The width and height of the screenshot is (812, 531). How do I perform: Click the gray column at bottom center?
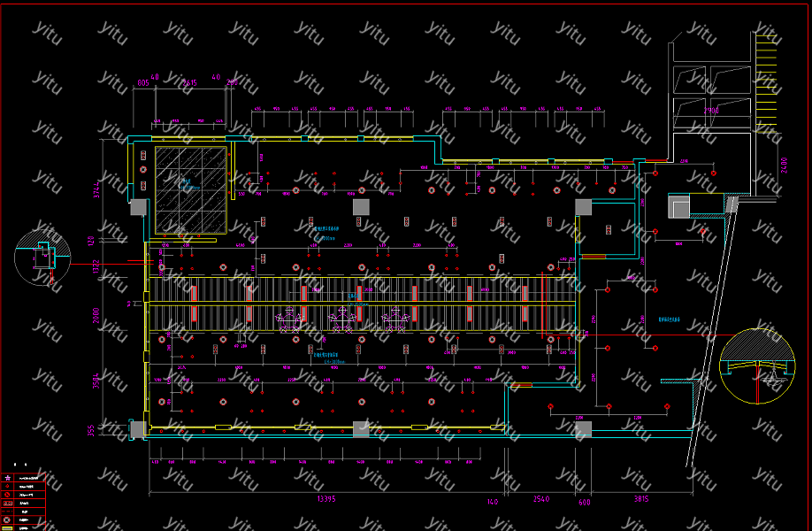tap(361, 429)
